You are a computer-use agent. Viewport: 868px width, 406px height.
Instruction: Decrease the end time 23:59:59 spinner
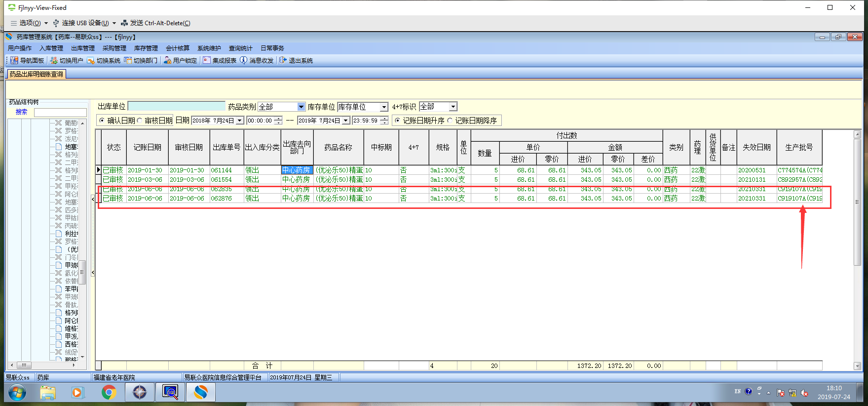coord(384,122)
